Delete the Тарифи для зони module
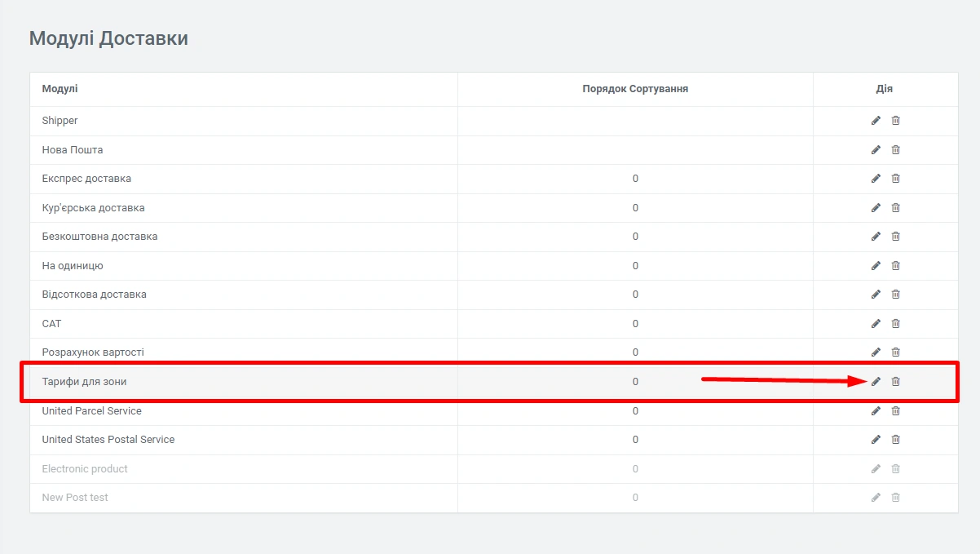 point(895,382)
